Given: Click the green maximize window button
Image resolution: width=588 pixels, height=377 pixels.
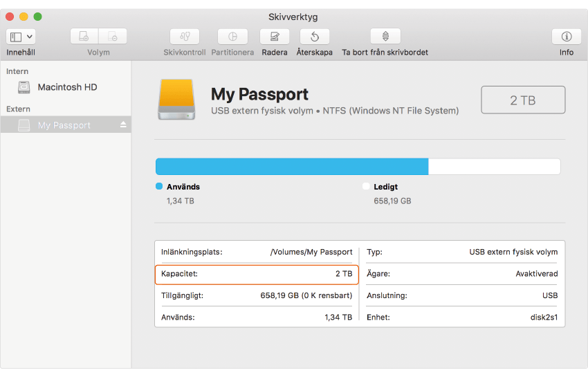Looking at the screenshot, I should [x=37, y=16].
